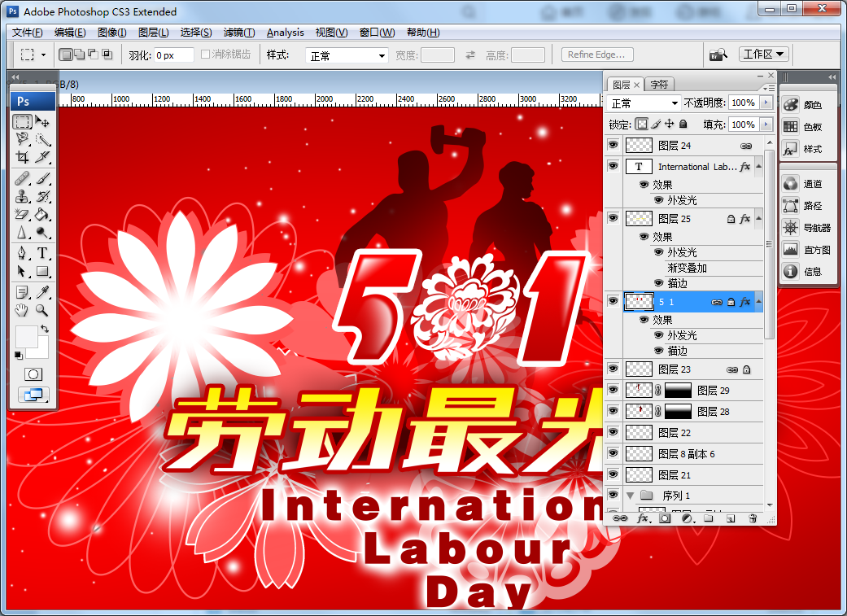Hide the International Lab text layer
The width and height of the screenshot is (847, 616).
click(613, 166)
